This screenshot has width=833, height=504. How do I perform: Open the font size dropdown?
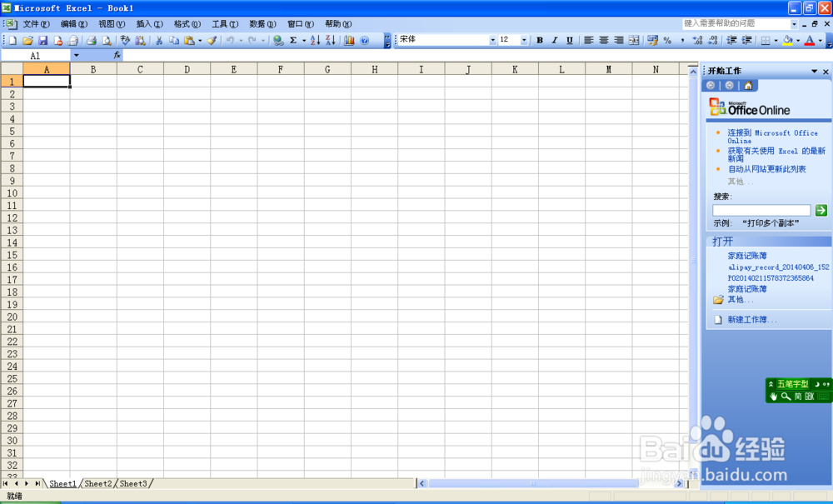click(x=524, y=40)
